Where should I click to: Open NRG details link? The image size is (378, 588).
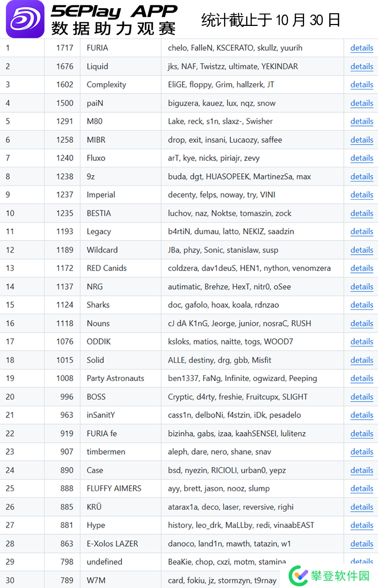coord(361,287)
